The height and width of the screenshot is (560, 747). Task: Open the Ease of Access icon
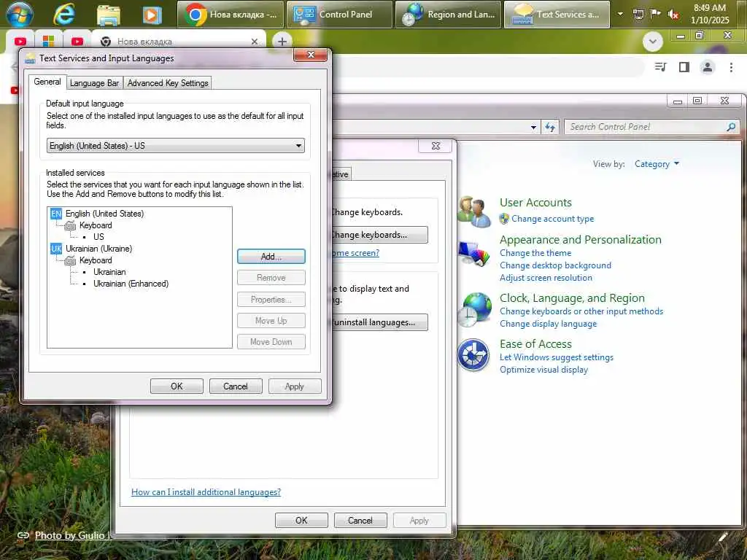pyautogui.click(x=473, y=355)
